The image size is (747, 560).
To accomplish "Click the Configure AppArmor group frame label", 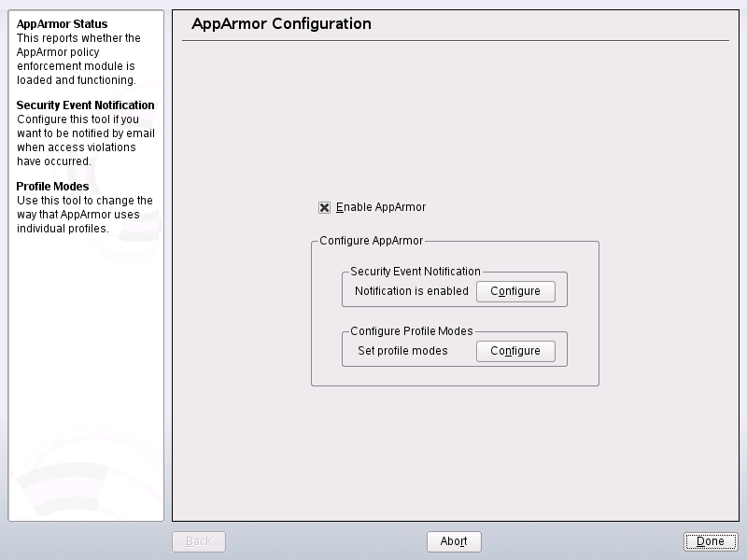I will pyautogui.click(x=370, y=240).
